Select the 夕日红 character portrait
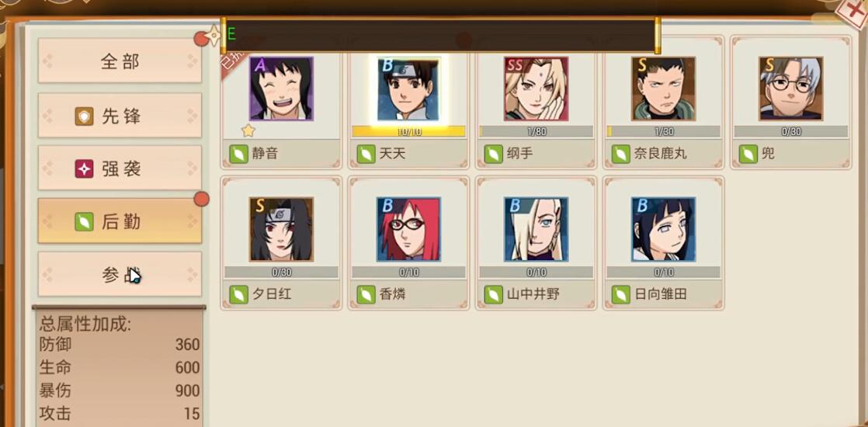 click(281, 229)
